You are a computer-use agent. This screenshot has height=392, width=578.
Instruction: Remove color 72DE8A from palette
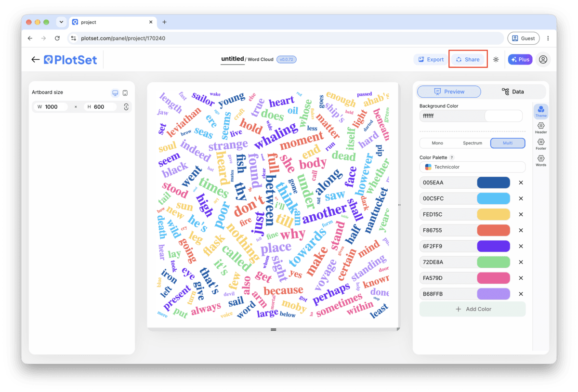[521, 262]
